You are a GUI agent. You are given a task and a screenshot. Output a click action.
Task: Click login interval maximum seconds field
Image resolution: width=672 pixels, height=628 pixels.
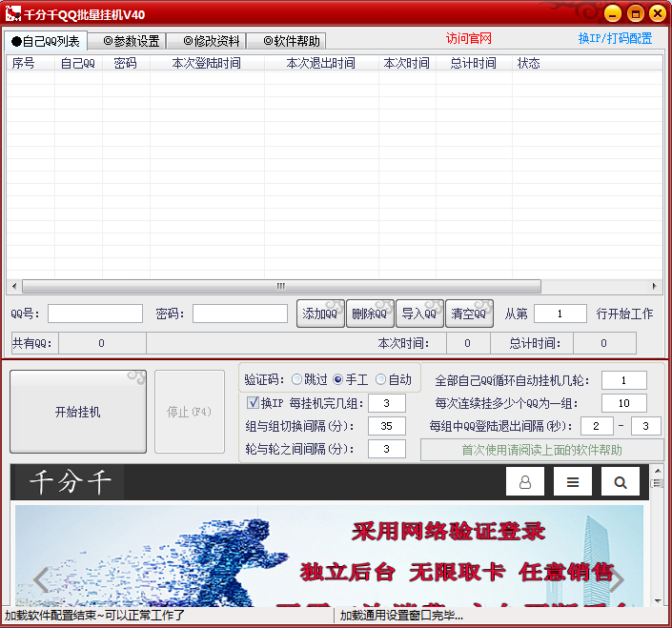tap(646, 426)
